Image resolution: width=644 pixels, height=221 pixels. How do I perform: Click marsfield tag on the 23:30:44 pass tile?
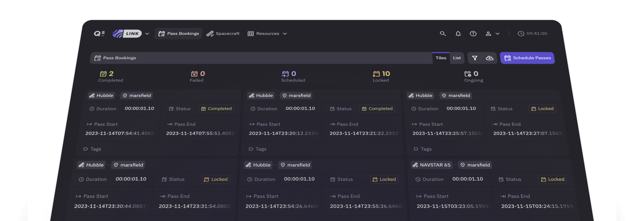pyautogui.click(x=128, y=165)
